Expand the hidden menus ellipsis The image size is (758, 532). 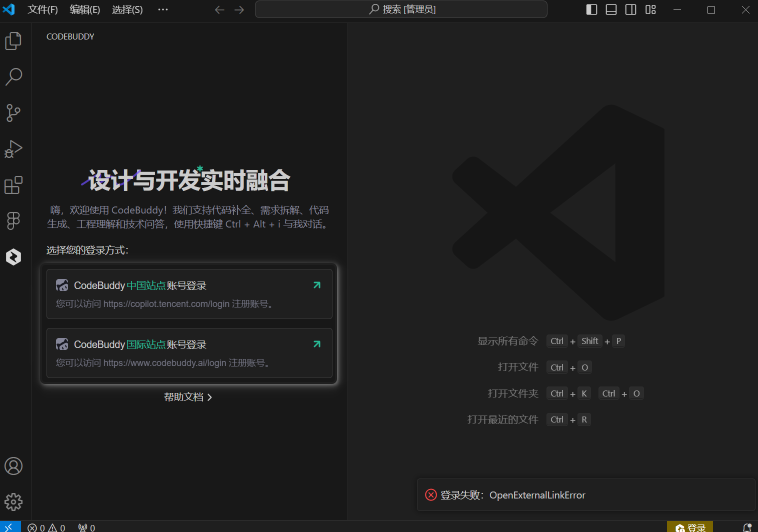point(163,9)
